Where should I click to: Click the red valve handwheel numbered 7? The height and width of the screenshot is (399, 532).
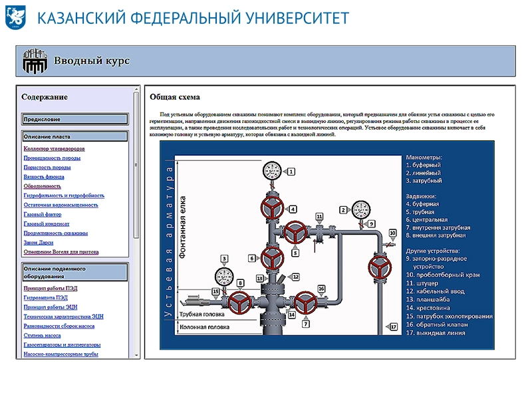(x=305, y=303)
